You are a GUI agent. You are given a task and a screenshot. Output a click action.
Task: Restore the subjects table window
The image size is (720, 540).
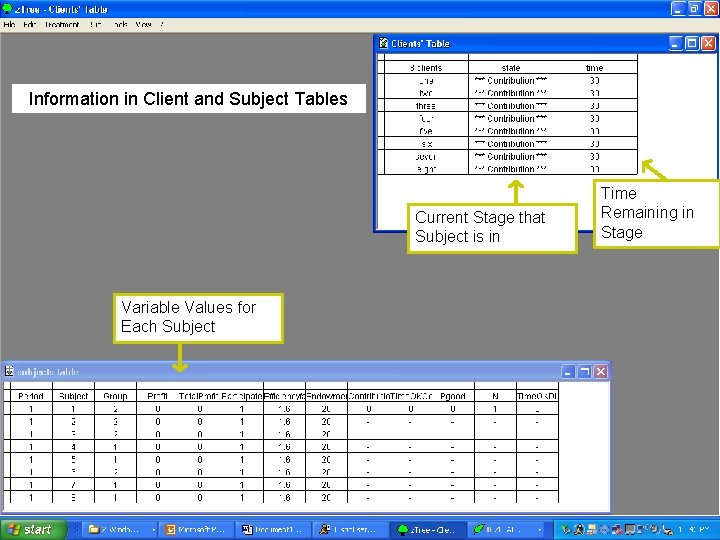click(584, 371)
